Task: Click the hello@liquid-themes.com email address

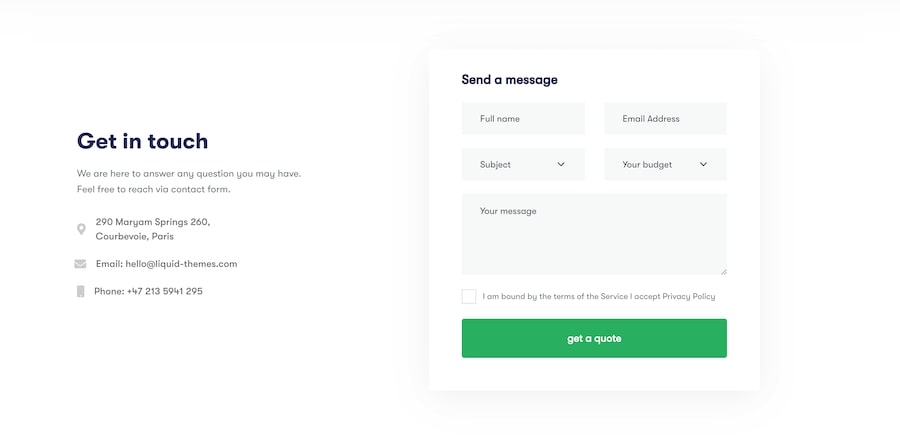Action: click(x=181, y=264)
